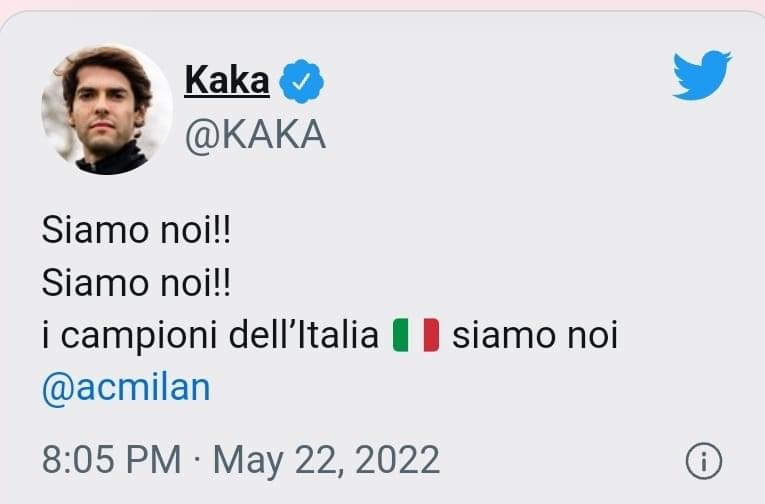Click the word dell'Italia in the tweet

click(x=303, y=334)
